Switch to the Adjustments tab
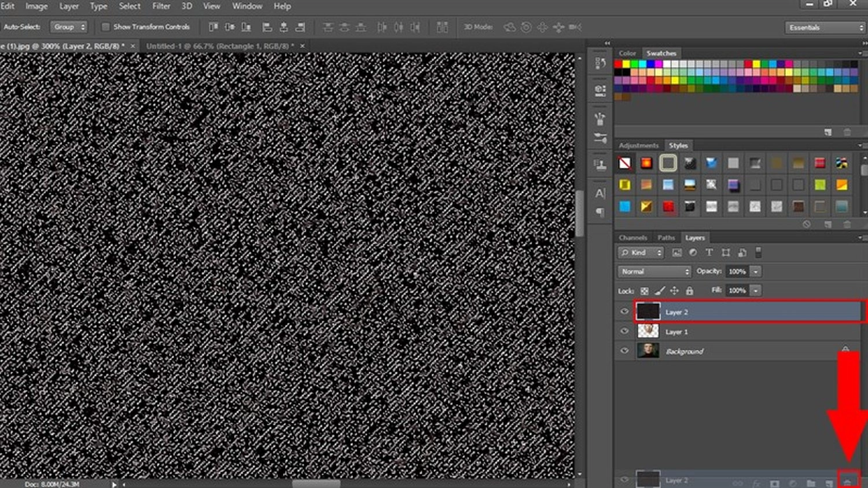868x488 pixels. point(638,146)
